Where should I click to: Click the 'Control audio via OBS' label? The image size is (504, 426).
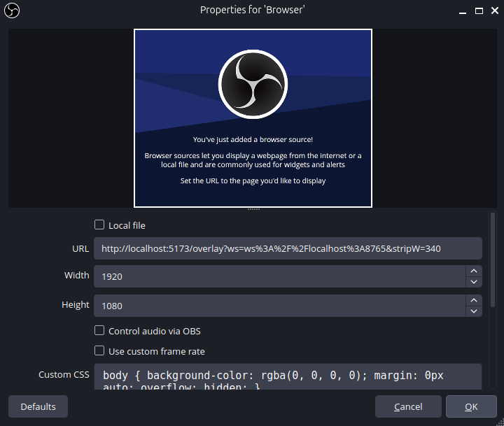[155, 332]
